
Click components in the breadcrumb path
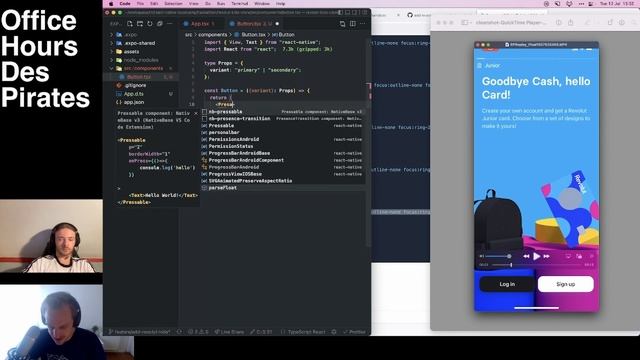[213, 35]
